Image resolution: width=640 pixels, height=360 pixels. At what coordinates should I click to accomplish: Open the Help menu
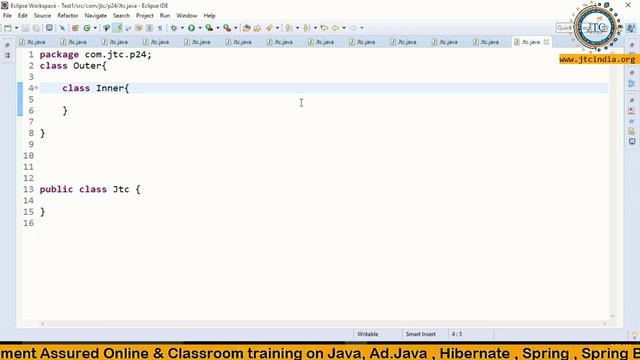tap(209, 16)
